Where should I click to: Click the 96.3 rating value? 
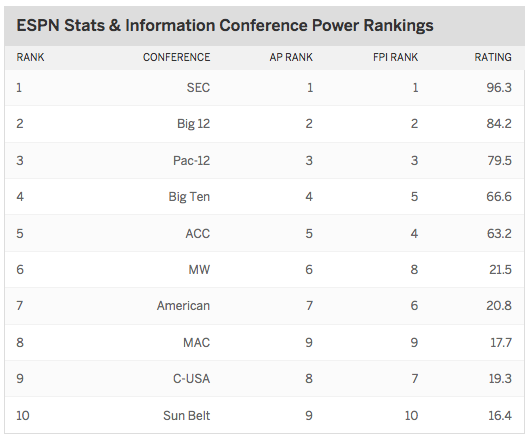(x=499, y=88)
